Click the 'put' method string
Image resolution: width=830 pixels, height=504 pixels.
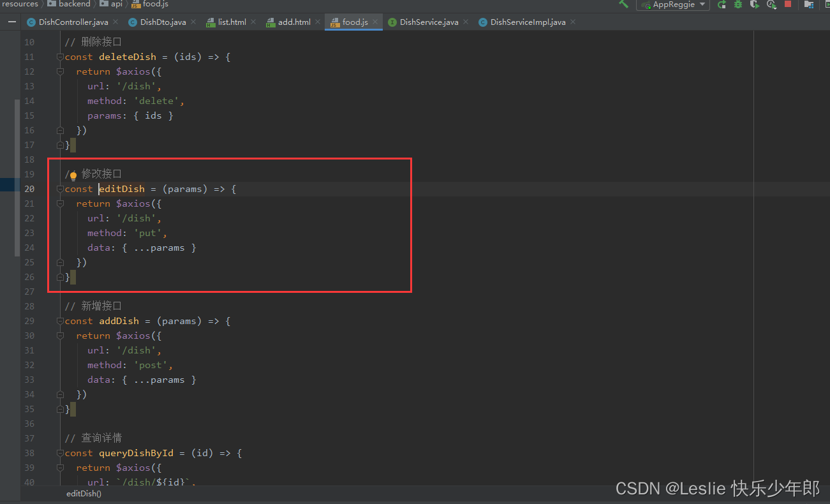pyautogui.click(x=147, y=233)
